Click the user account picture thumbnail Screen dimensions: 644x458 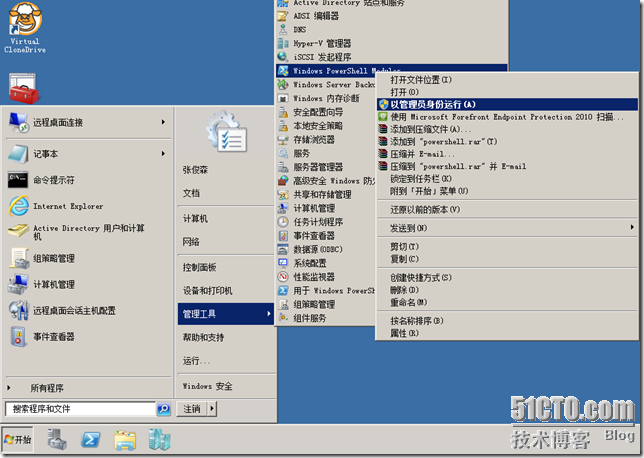click(227, 131)
